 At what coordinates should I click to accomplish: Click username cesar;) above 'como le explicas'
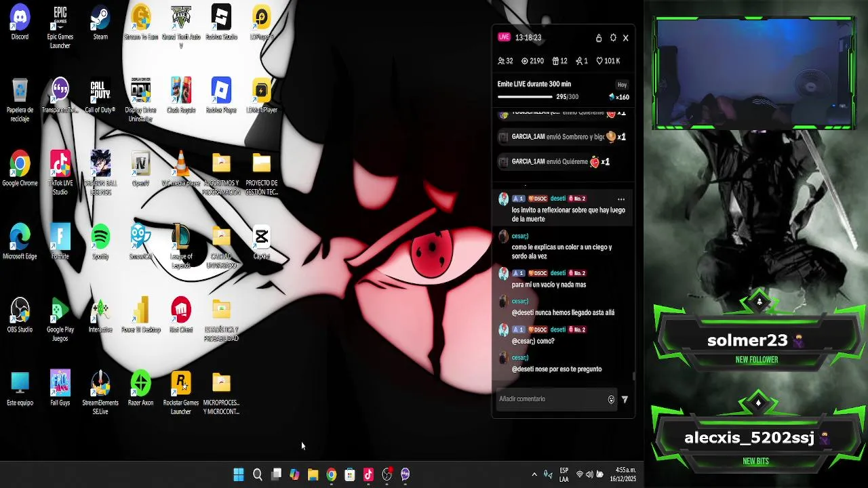coord(520,236)
